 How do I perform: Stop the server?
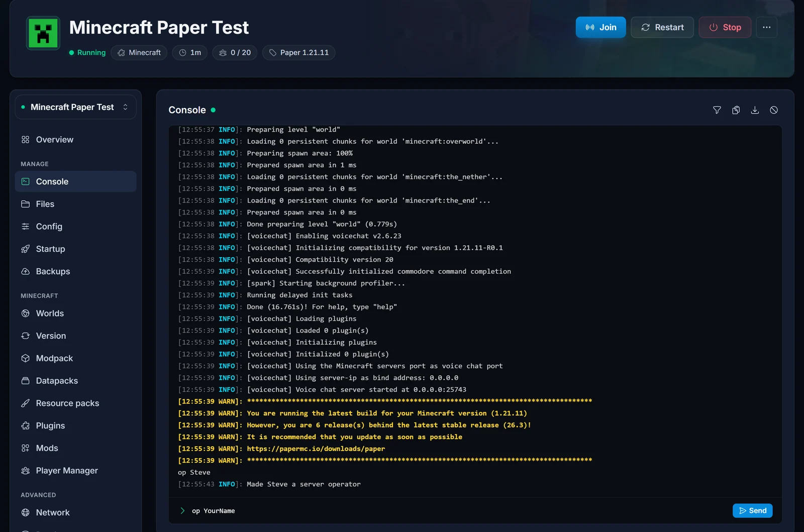pos(725,27)
